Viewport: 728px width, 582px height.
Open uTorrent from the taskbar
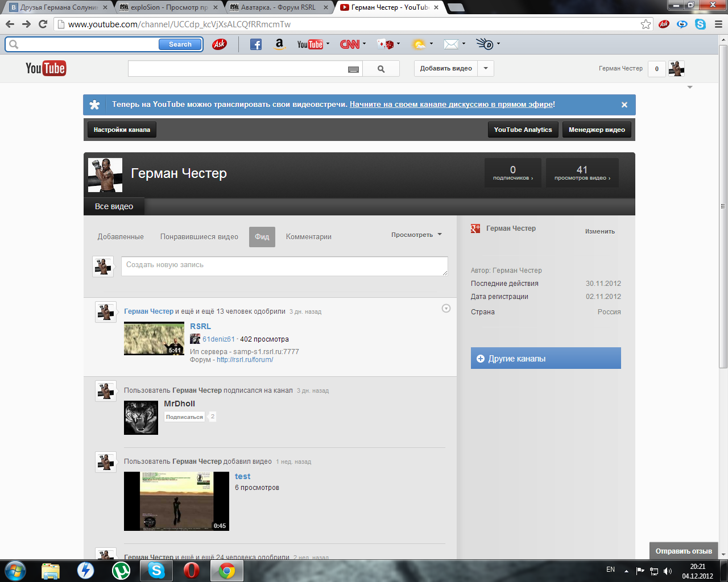[x=121, y=570]
